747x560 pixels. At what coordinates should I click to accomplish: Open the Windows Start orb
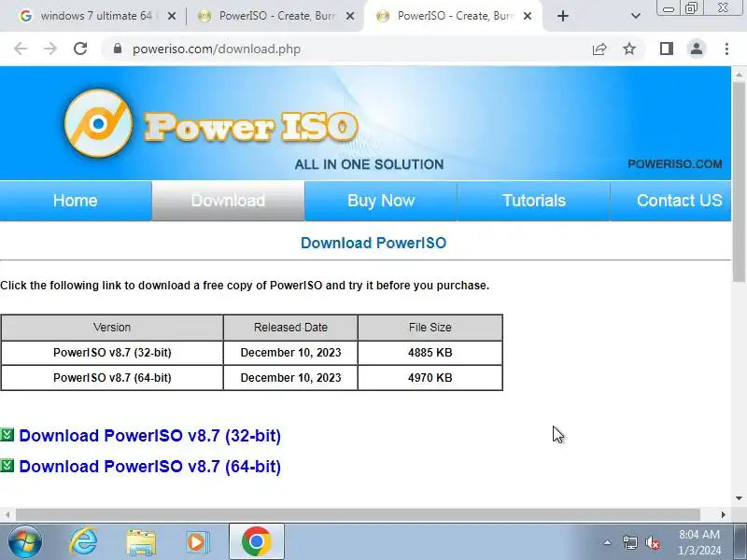[25, 542]
